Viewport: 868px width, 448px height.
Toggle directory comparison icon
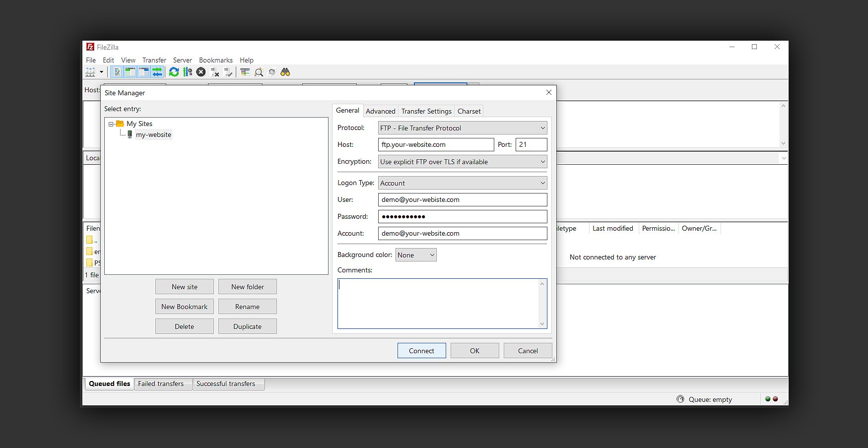(x=259, y=72)
